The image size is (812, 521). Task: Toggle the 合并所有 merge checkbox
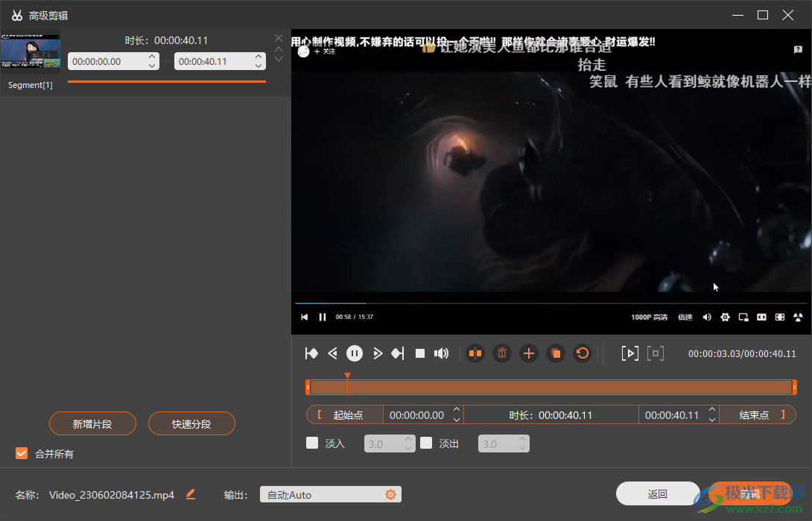(x=22, y=454)
